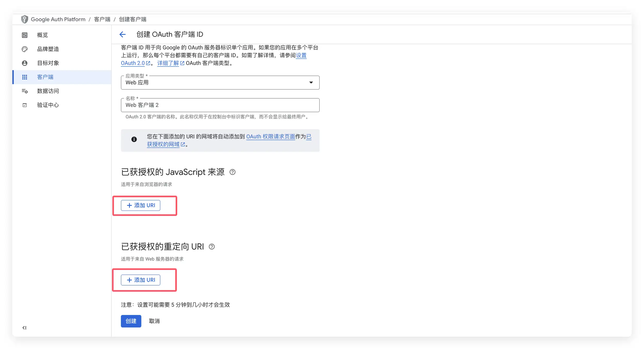Click 添加 URI under 重定向 URI
644x349 pixels.
point(140,280)
